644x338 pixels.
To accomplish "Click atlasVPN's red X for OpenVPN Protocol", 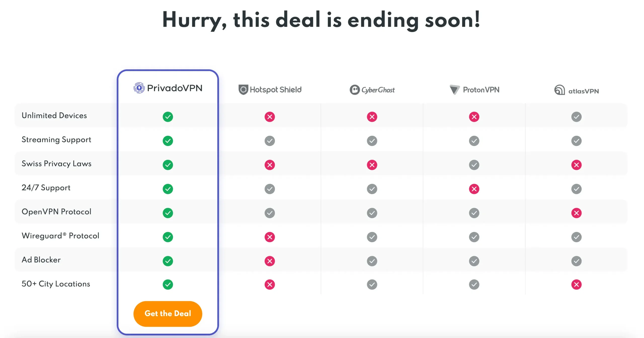I will click(576, 213).
